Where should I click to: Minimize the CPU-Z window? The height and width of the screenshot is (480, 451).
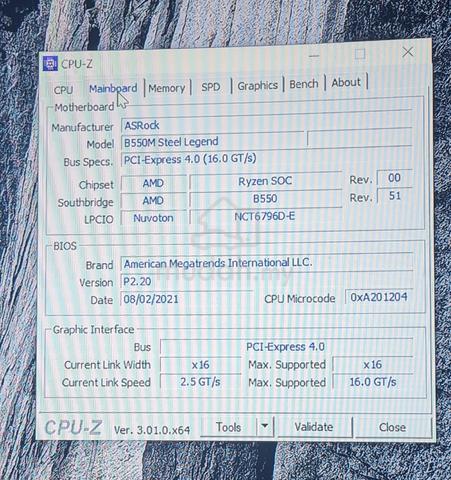[x=314, y=56]
